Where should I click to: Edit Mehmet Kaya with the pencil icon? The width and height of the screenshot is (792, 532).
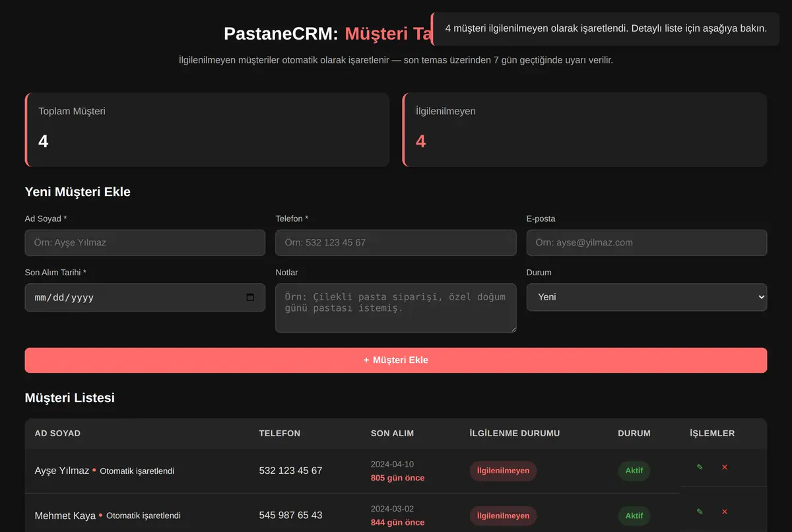click(700, 512)
